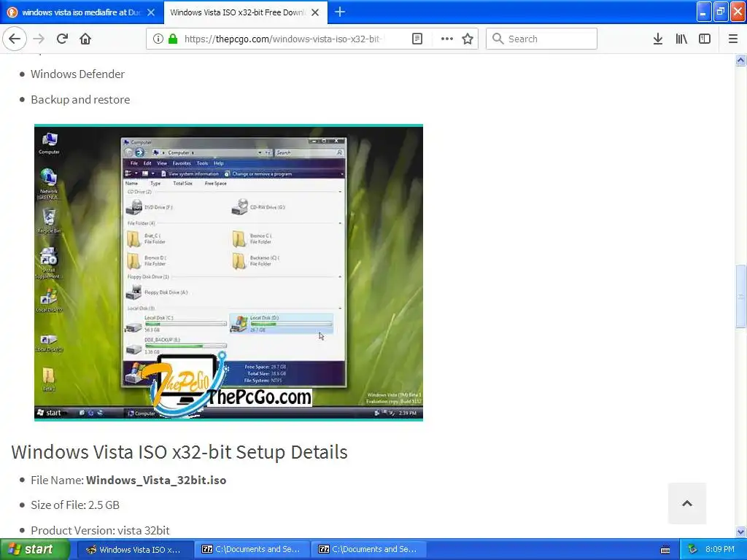Focus the Search box in toolbar
Viewport: 747px width, 560px height.
click(x=541, y=39)
